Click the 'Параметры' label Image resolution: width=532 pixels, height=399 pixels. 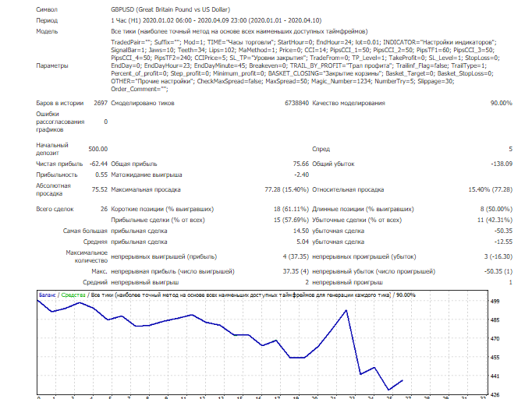tap(52, 65)
